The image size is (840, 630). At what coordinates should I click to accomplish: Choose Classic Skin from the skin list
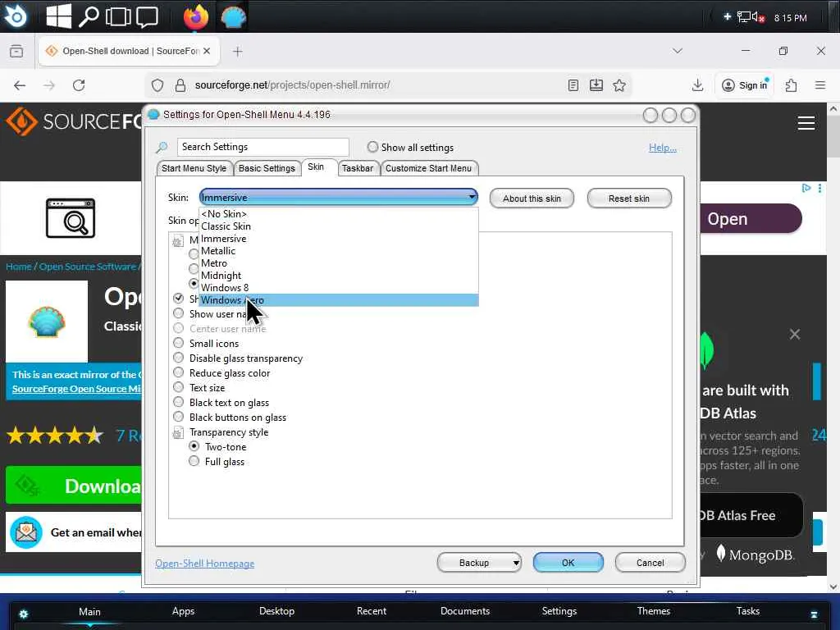point(338,226)
